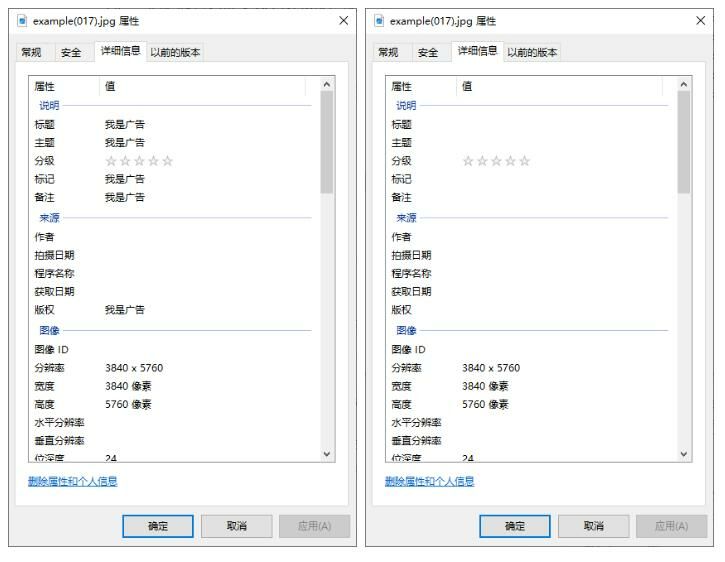Click scroll down arrow in left dialog list
The image size is (725, 562).
pos(327,454)
